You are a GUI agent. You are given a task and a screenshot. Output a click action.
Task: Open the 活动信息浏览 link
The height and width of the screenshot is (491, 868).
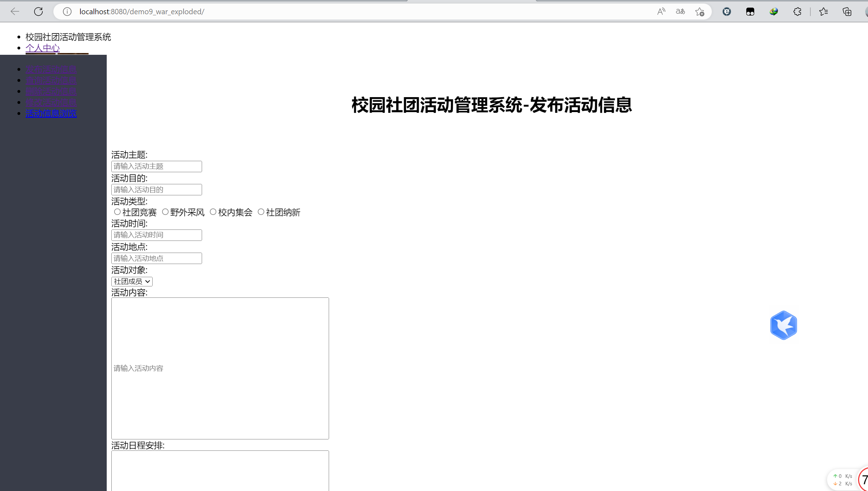pos(51,113)
